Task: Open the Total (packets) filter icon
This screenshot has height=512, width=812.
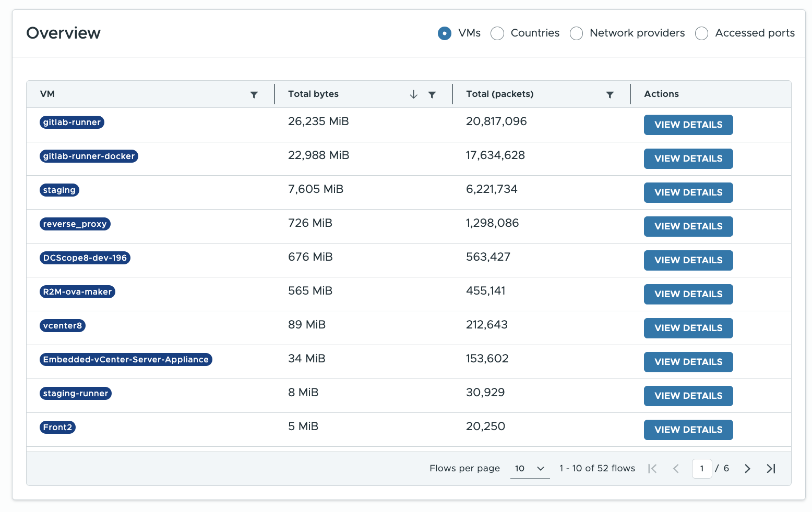Action: [x=610, y=95]
